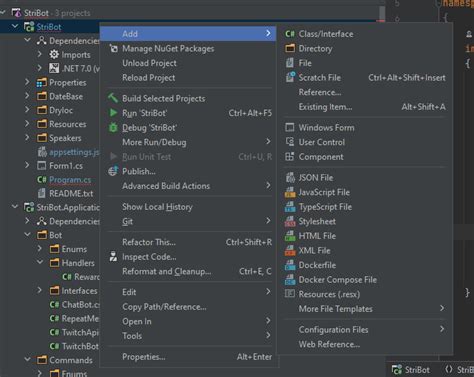
Task: Open More File Templates submenu
Action: tap(364, 309)
